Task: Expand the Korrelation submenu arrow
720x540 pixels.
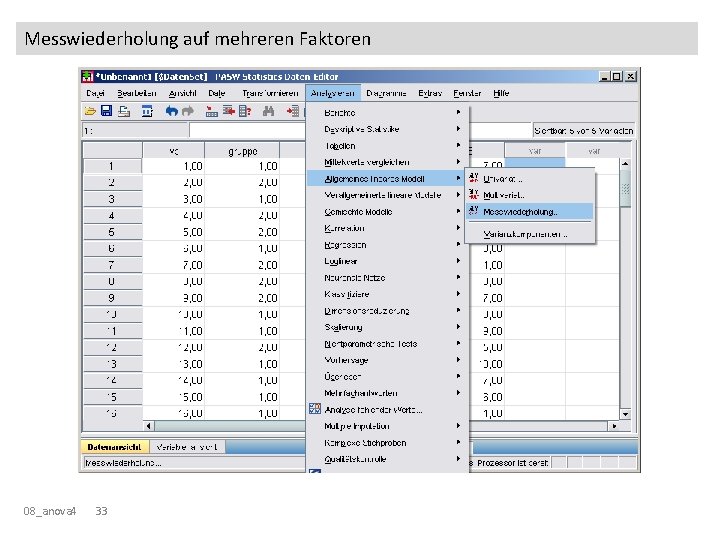Action: [458, 228]
